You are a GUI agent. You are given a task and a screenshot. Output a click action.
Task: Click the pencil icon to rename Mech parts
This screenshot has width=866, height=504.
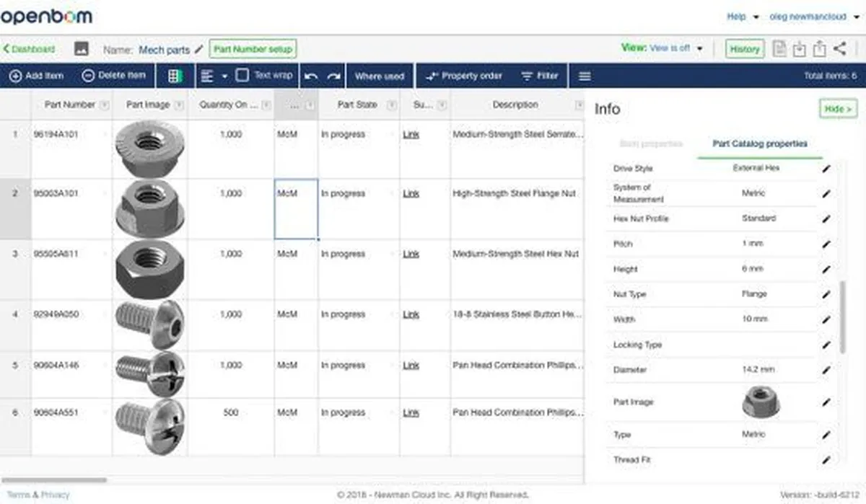199,49
